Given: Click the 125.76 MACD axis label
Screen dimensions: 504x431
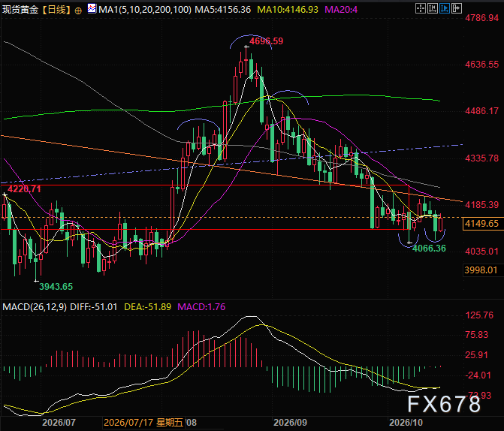Looking at the screenshot, I should 479,315.
